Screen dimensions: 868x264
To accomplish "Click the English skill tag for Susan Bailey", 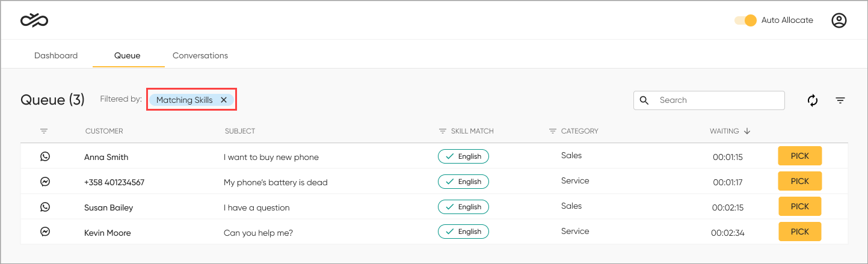I will click(x=463, y=207).
